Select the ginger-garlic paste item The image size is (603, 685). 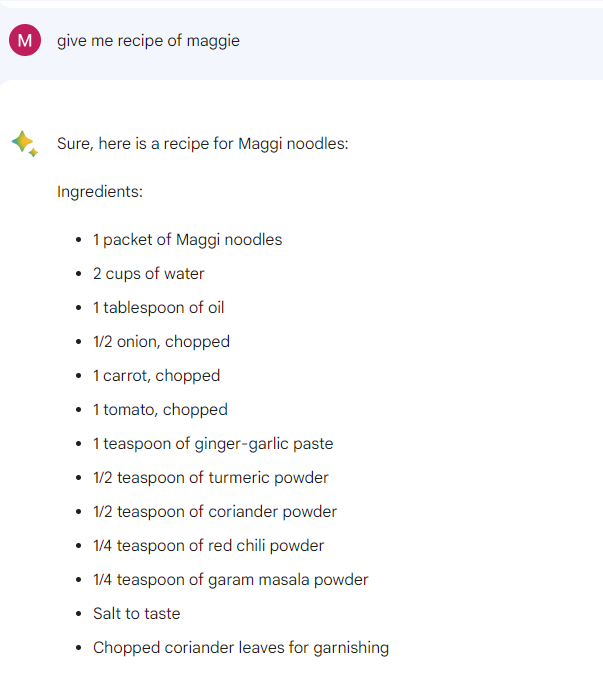click(213, 444)
